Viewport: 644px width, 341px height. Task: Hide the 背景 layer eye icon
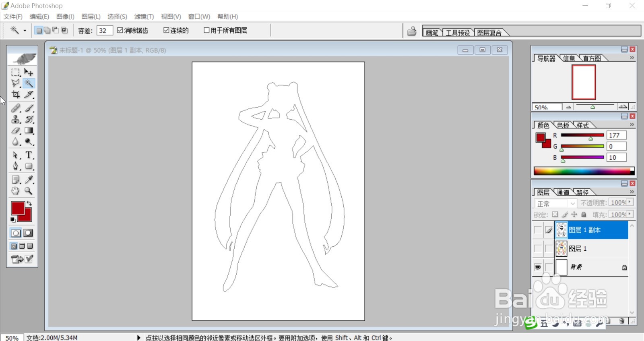point(538,267)
